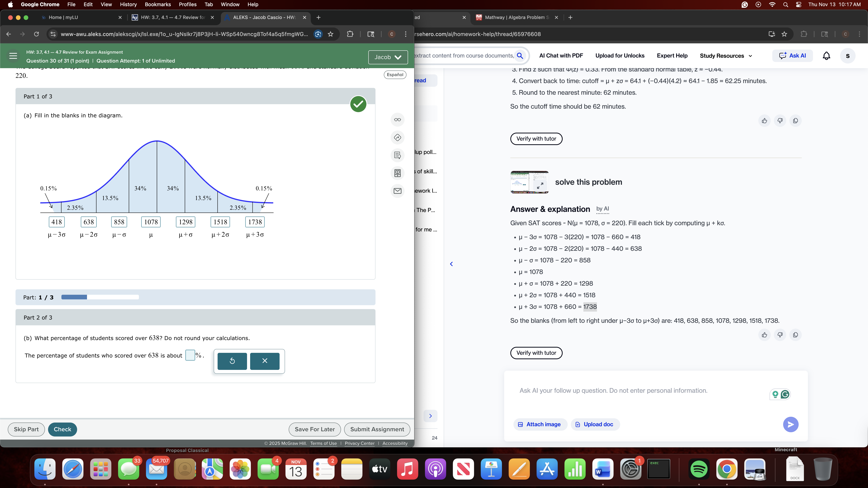The height and width of the screenshot is (488, 868).
Task: Select the share icon in Course Hero sidebar
Action: 398,137
